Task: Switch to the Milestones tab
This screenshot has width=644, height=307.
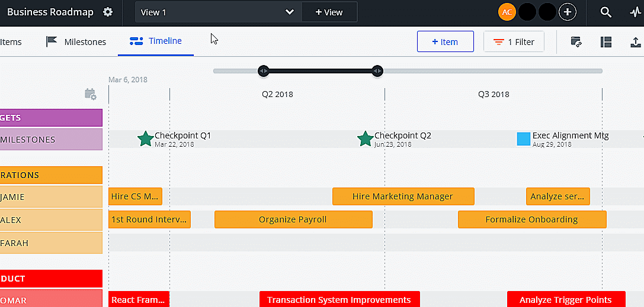Action: (x=76, y=42)
